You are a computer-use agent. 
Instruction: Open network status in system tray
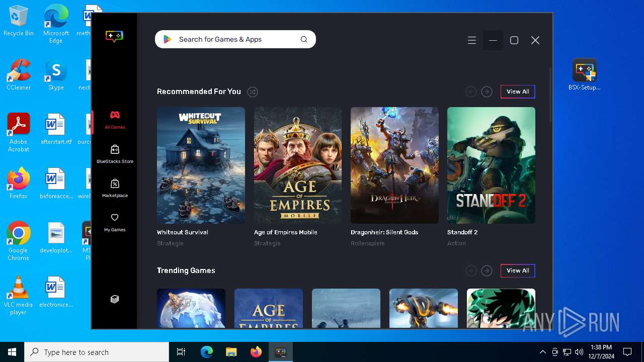(567, 352)
